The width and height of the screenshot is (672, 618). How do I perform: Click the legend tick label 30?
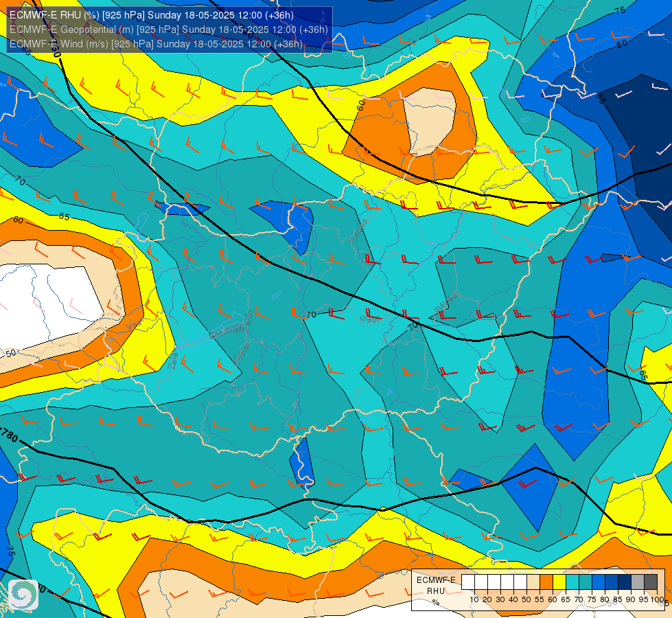pyautogui.click(x=500, y=600)
